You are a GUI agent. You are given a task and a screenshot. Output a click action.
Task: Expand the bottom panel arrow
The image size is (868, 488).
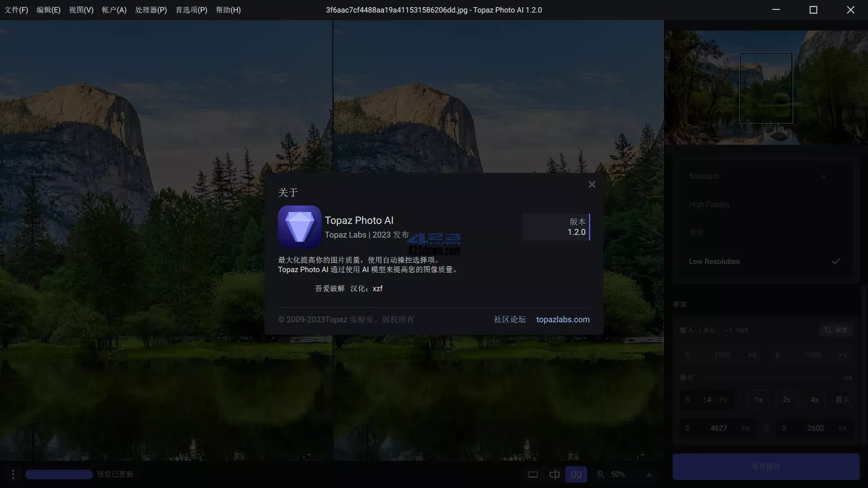click(x=649, y=475)
